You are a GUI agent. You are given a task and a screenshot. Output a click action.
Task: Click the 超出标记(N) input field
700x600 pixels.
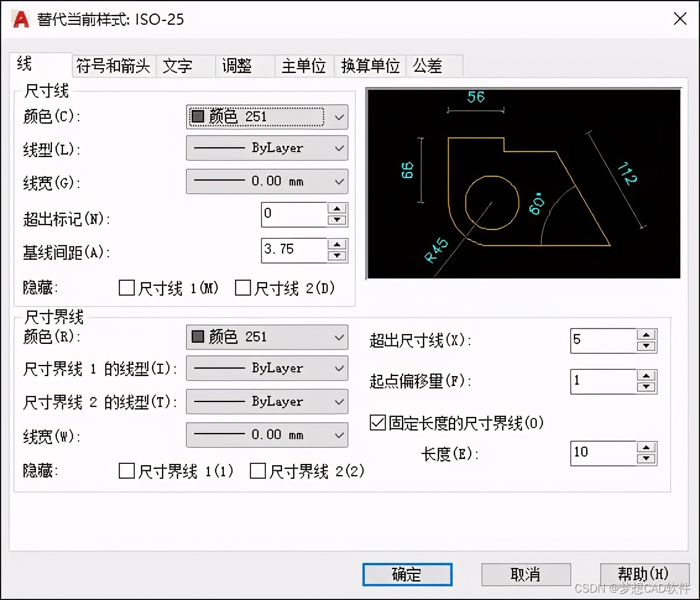[294, 214]
